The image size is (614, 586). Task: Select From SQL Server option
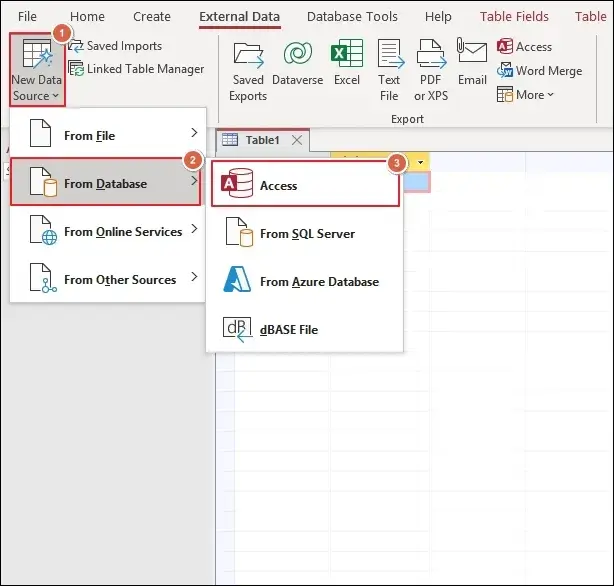pyautogui.click(x=305, y=234)
